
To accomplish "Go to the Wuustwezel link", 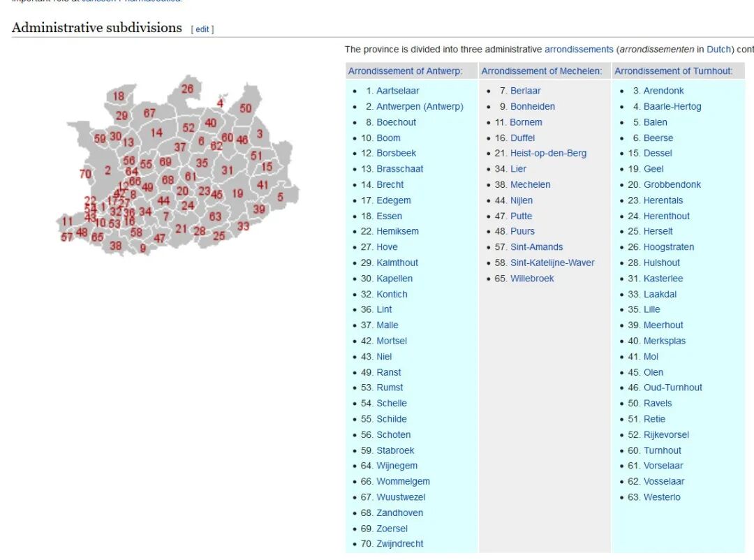I will click(x=401, y=497).
